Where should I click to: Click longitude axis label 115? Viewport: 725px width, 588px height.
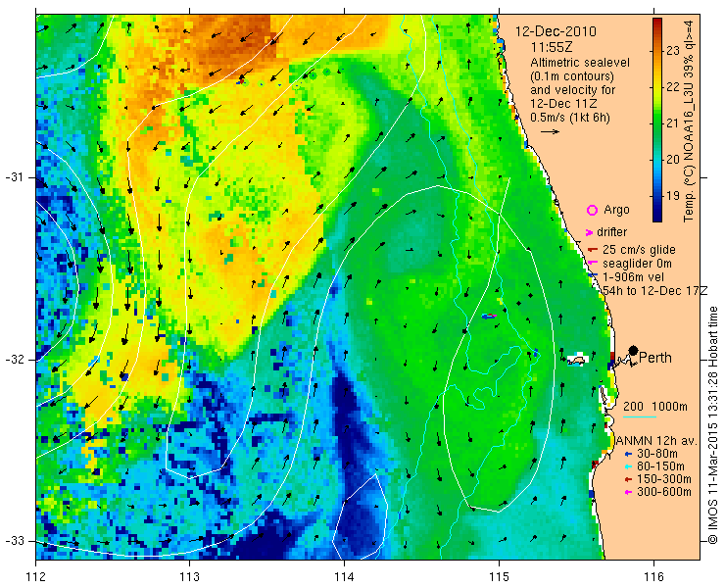click(499, 577)
